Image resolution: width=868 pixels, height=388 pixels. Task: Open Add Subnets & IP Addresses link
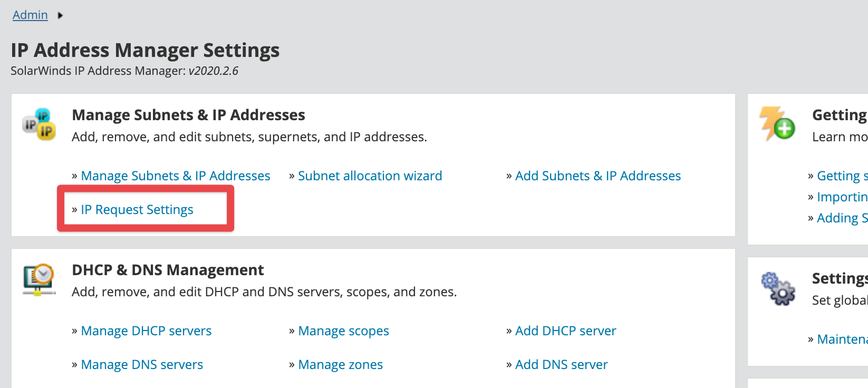click(597, 176)
